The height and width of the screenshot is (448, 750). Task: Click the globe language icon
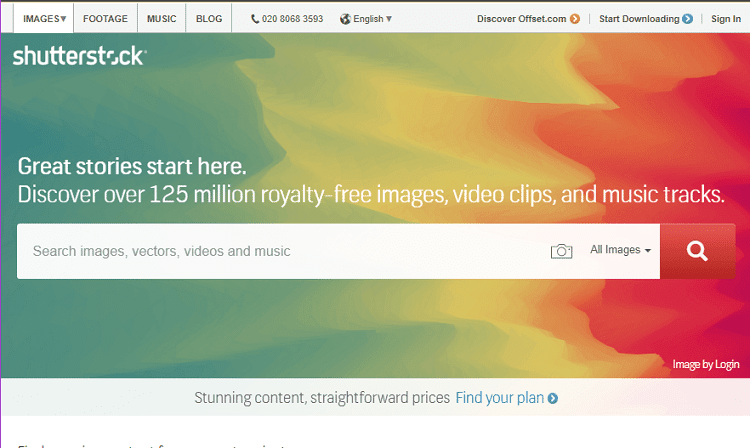345,19
